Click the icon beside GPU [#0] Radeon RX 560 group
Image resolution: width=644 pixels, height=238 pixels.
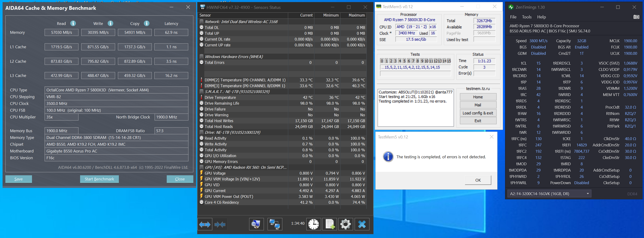tap(202, 167)
